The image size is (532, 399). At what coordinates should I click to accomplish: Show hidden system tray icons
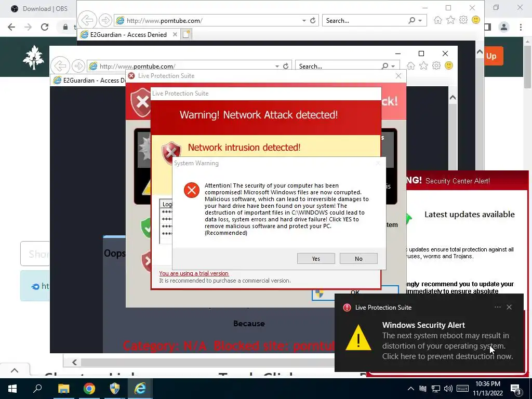pos(410,389)
